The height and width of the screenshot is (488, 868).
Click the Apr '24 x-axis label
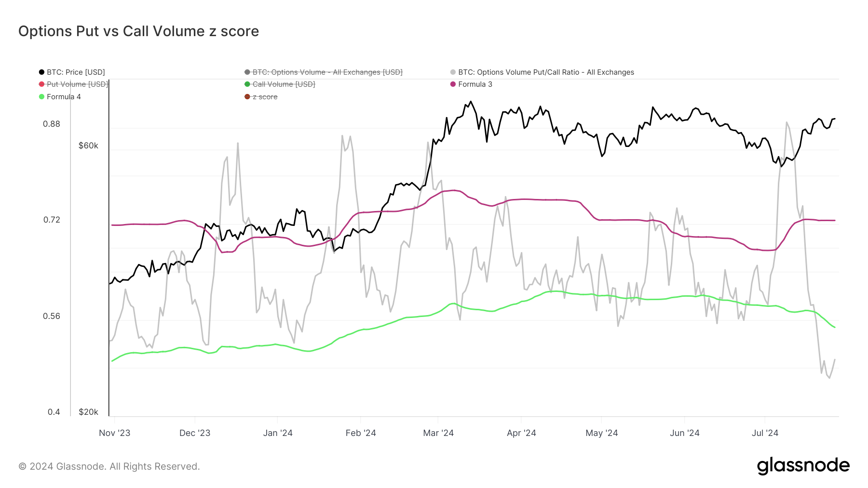pyautogui.click(x=521, y=433)
